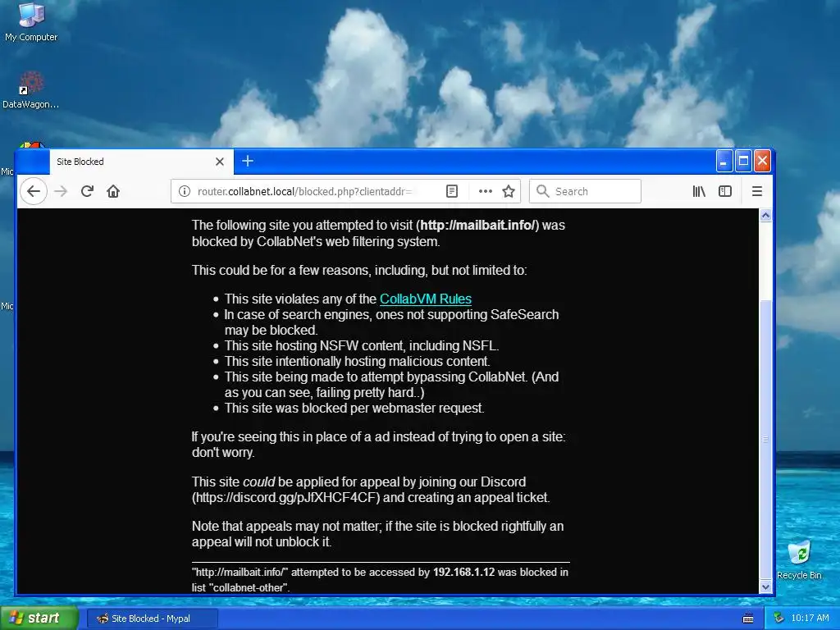
Task: Click the scrollbar up arrow
Action: (765, 216)
